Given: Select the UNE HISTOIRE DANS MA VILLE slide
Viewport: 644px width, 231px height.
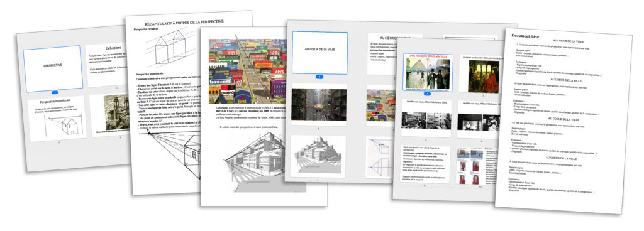Looking at the screenshot, I should 428,73.
